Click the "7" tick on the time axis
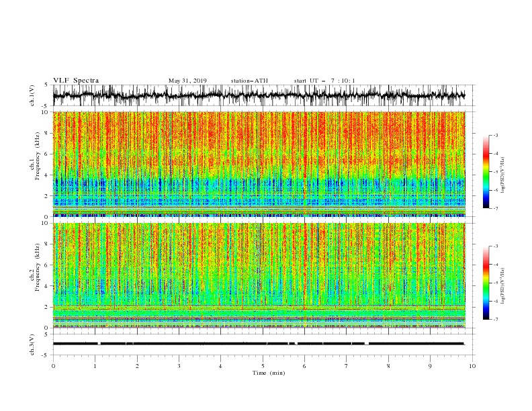Screen dimensions: 532x411 click(347, 366)
